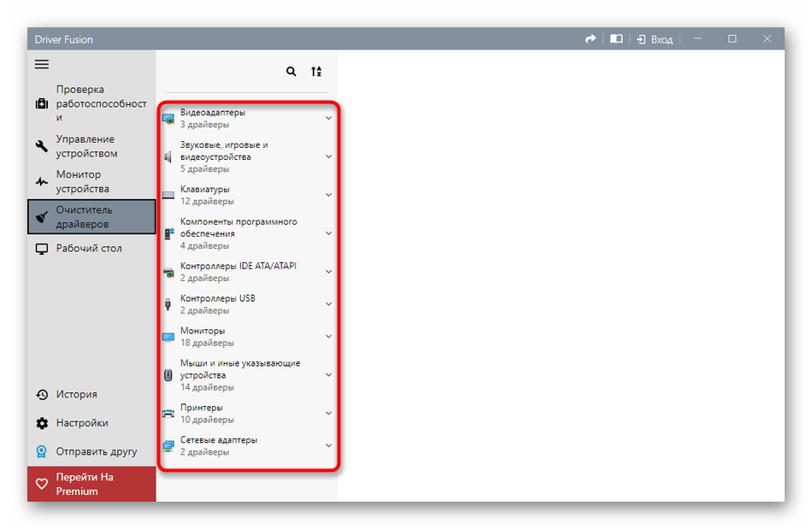
Task: Click the Мониторы display icon
Action: [168, 337]
